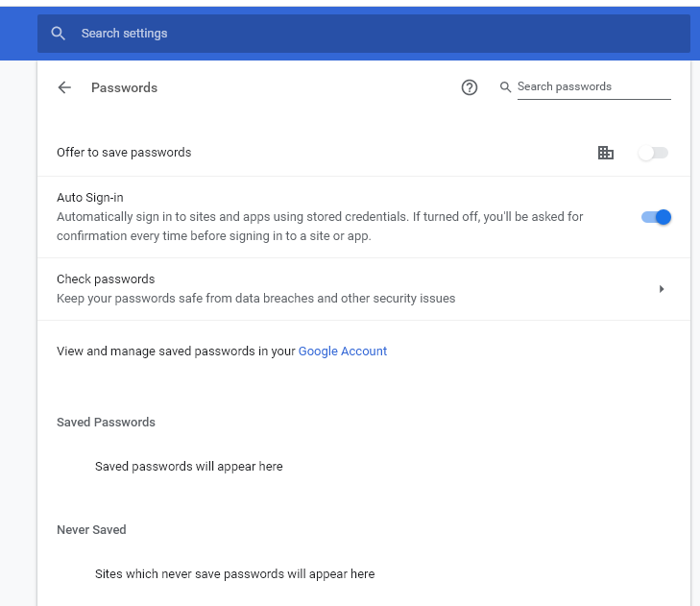
Task: Click the magnifier icon beside Search passwords
Action: [505, 87]
